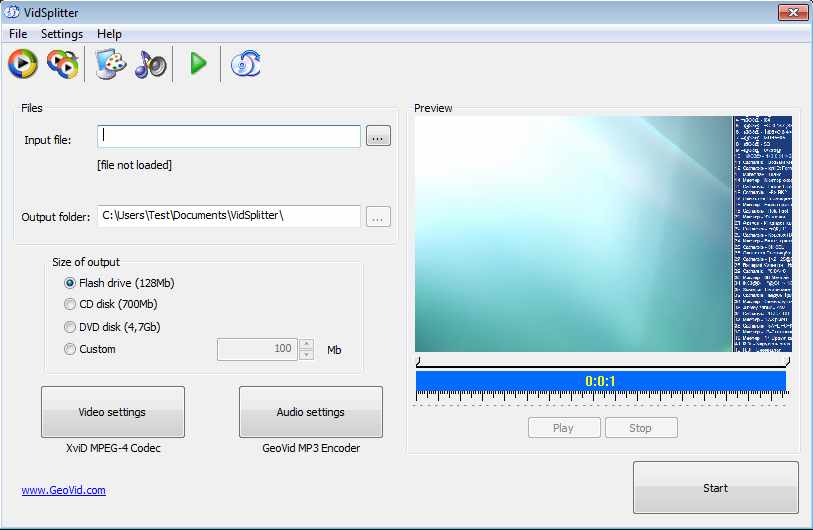The image size is (813, 530).
Task: Open audio settings via music note icon
Action: point(151,64)
